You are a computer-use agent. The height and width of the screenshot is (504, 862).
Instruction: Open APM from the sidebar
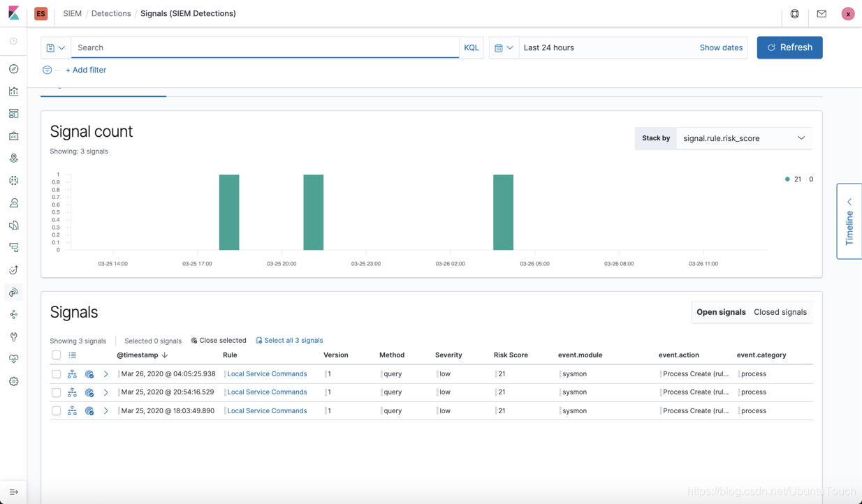point(13,248)
